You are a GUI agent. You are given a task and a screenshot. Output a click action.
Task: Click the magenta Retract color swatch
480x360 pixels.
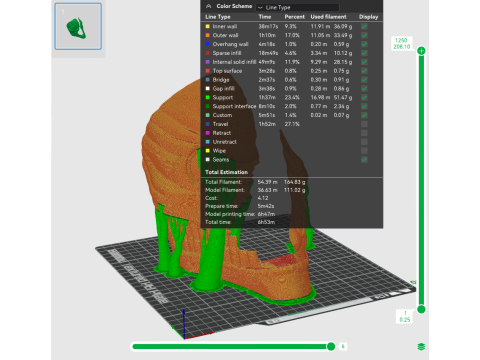[208, 133]
